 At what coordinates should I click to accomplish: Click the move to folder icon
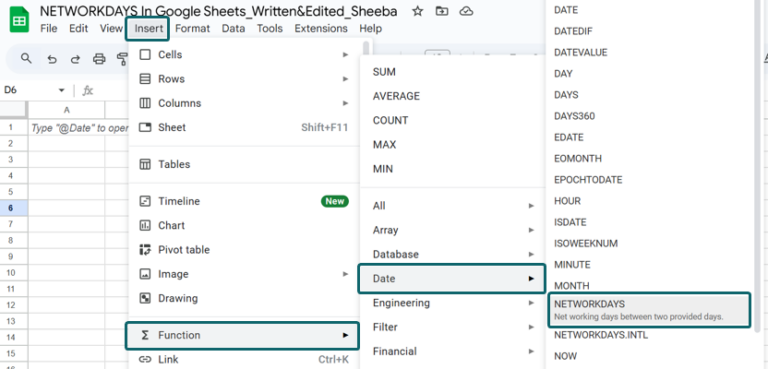coord(442,11)
